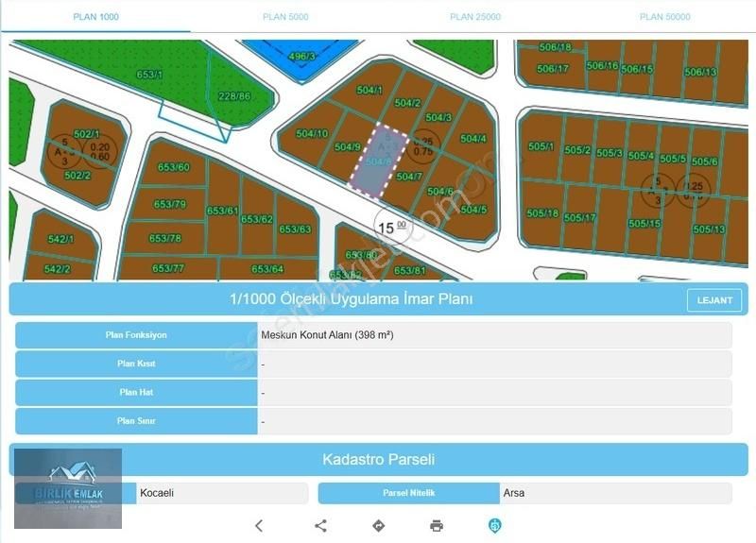Open the PLAN 50000 tab
The image size is (756, 543).
click(664, 17)
